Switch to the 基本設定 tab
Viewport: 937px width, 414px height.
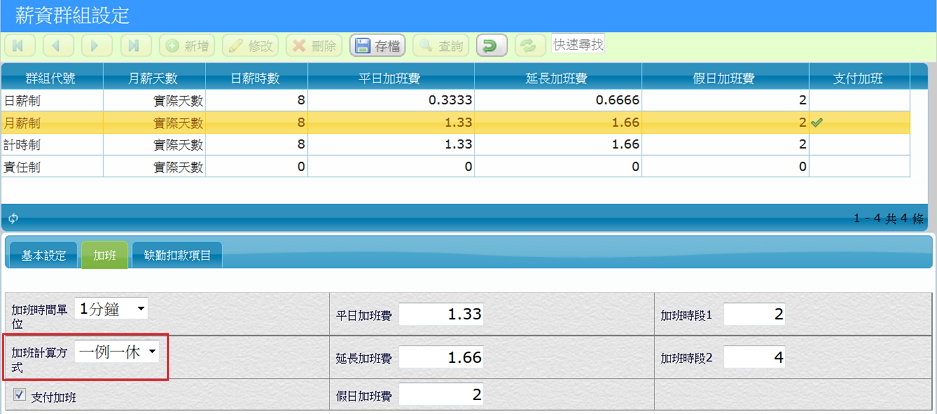(44, 255)
